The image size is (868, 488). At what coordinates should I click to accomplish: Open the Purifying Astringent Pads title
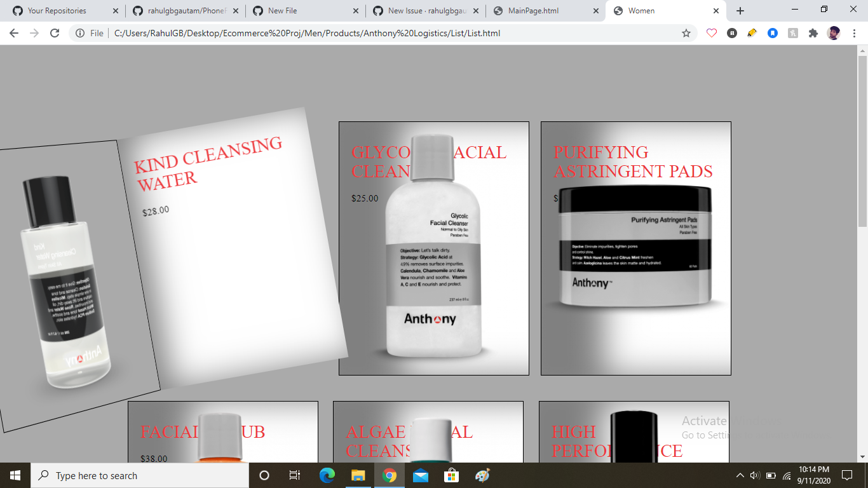(633, 161)
